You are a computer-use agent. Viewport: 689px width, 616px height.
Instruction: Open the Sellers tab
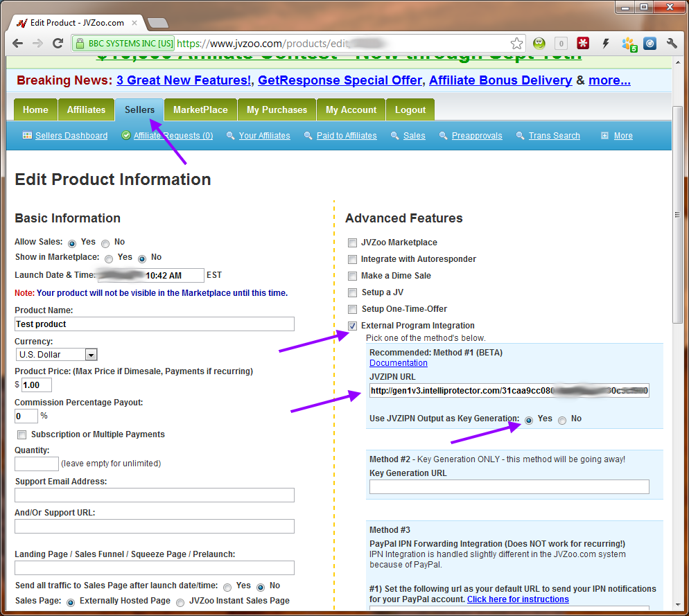point(139,110)
